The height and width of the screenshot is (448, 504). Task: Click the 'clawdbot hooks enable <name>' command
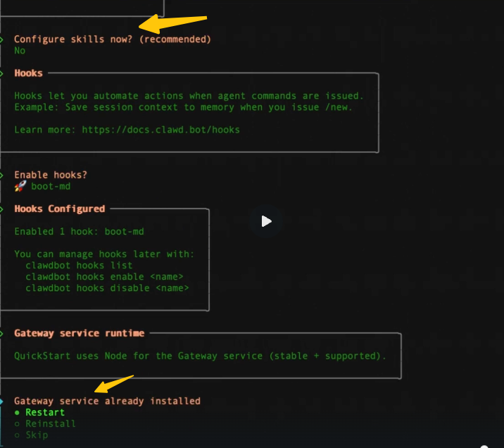coord(104,277)
